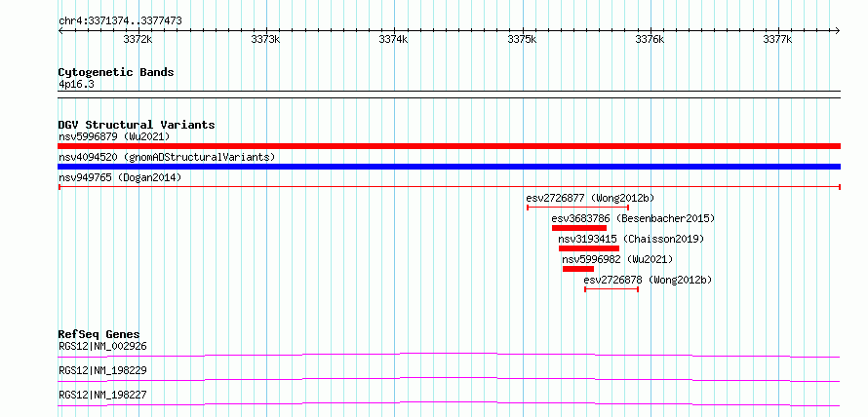This screenshot has height=417, width=868.
Task: Click the 3373k ruler tick label
Action: [266, 39]
